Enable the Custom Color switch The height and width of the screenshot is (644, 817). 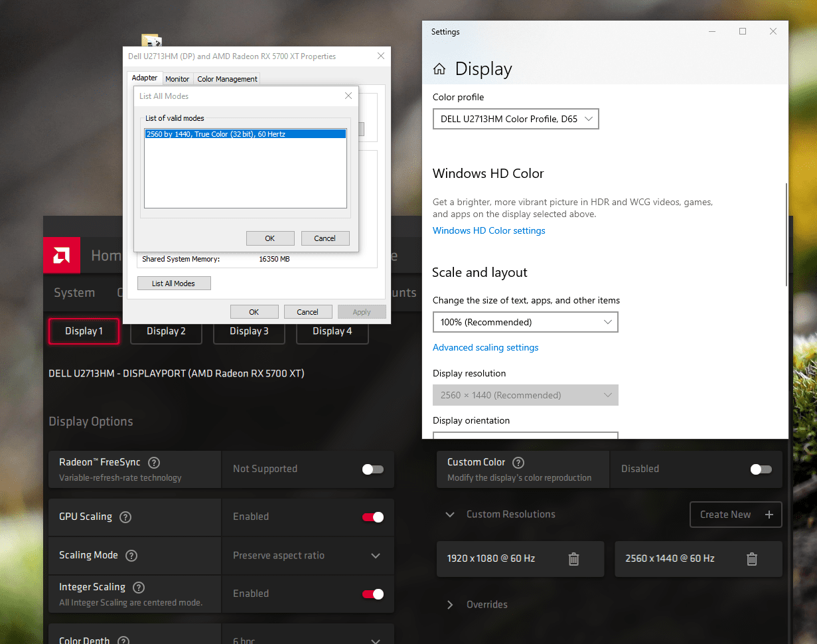tap(761, 469)
